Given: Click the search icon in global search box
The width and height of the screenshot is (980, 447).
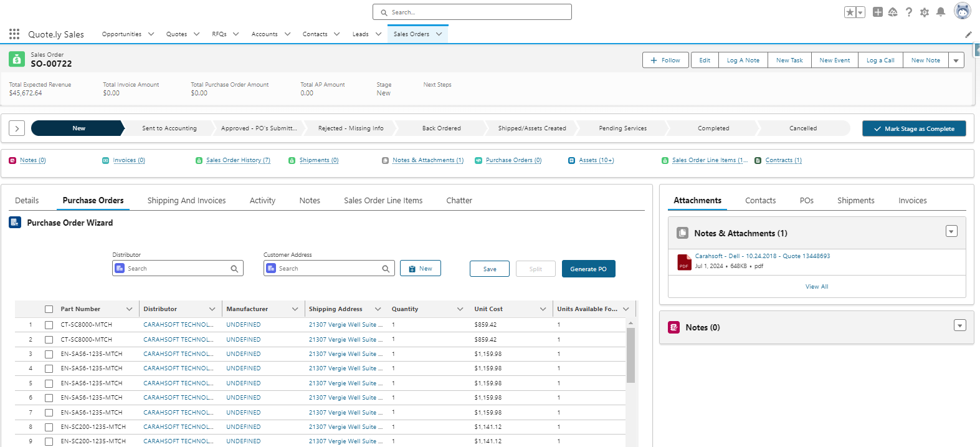Looking at the screenshot, I should [x=384, y=12].
